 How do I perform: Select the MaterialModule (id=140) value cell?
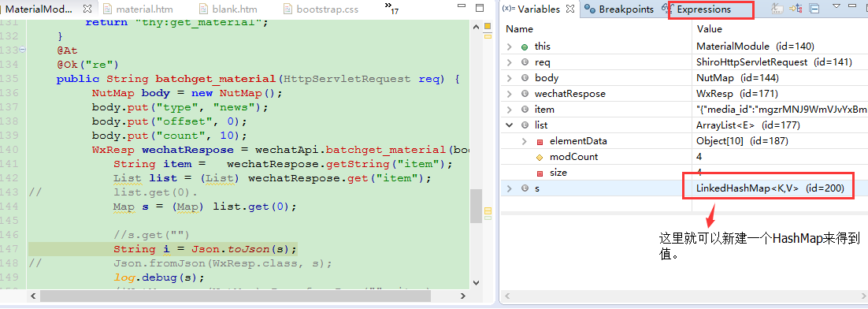pyautogui.click(x=755, y=47)
